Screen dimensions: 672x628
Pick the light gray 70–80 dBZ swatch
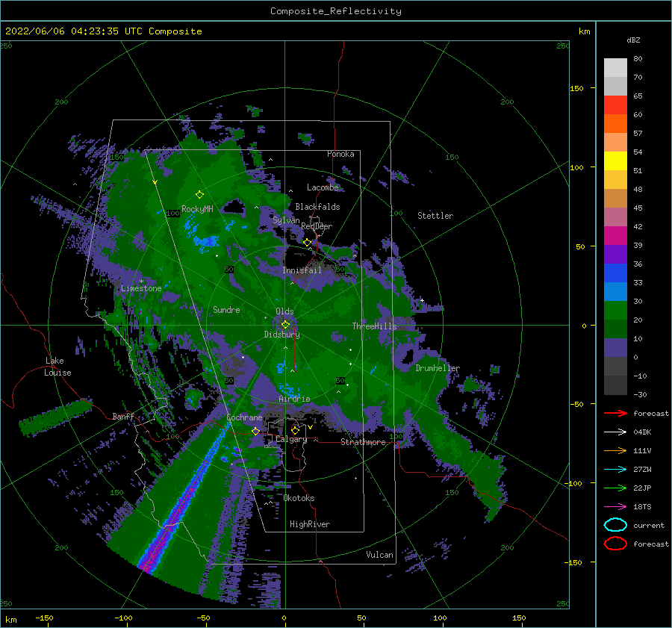click(615, 67)
